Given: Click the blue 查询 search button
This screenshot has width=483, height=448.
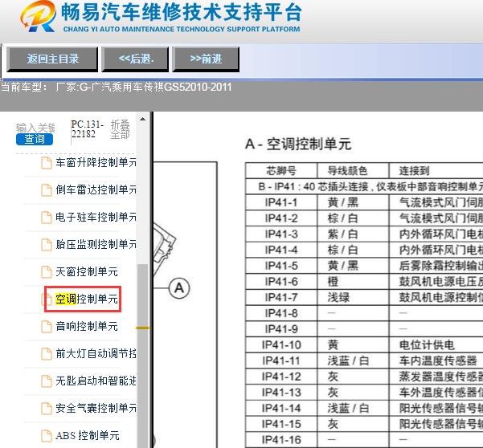Looking at the screenshot, I should tap(35, 139).
